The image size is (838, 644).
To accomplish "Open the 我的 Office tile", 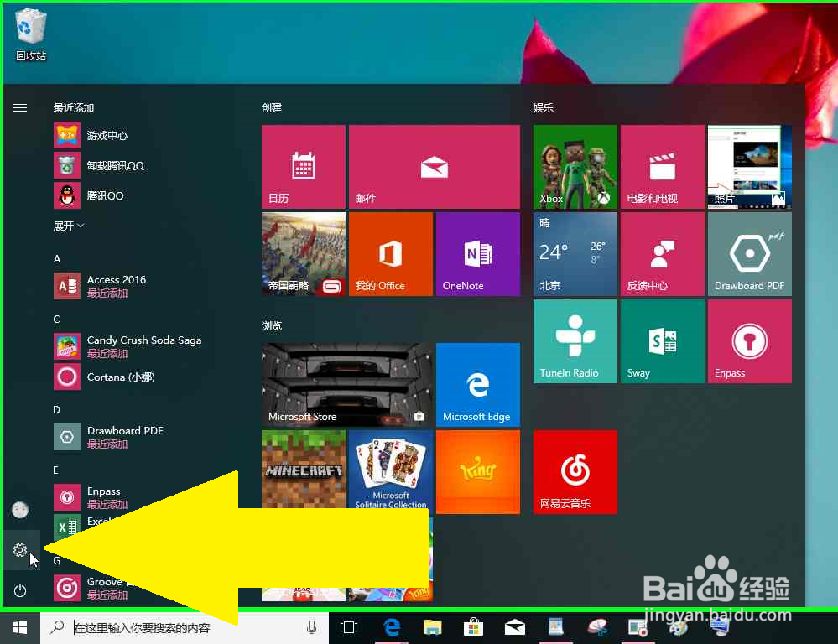I will 391,254.
